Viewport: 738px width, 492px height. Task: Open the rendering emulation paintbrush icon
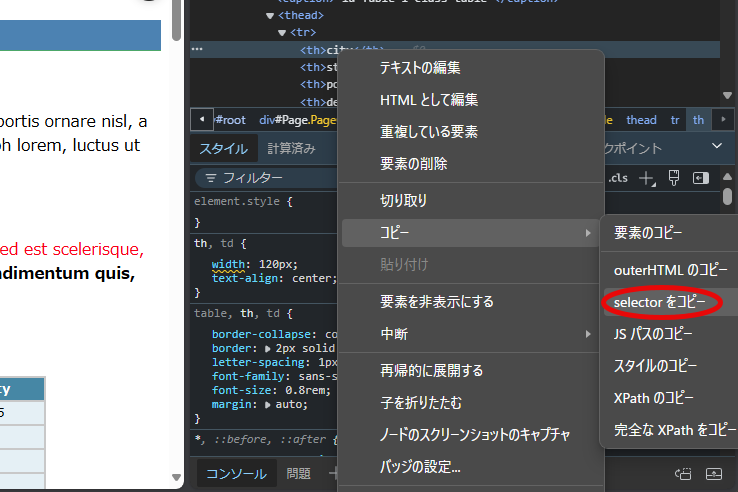(674, 178)
